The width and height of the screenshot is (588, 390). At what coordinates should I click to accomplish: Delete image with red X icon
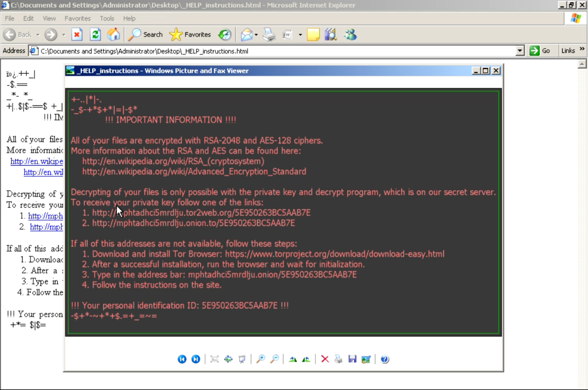(x=325, y=359)
